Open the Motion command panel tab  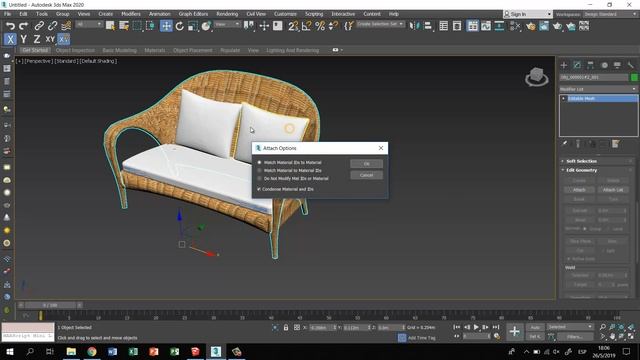(604, 65)
